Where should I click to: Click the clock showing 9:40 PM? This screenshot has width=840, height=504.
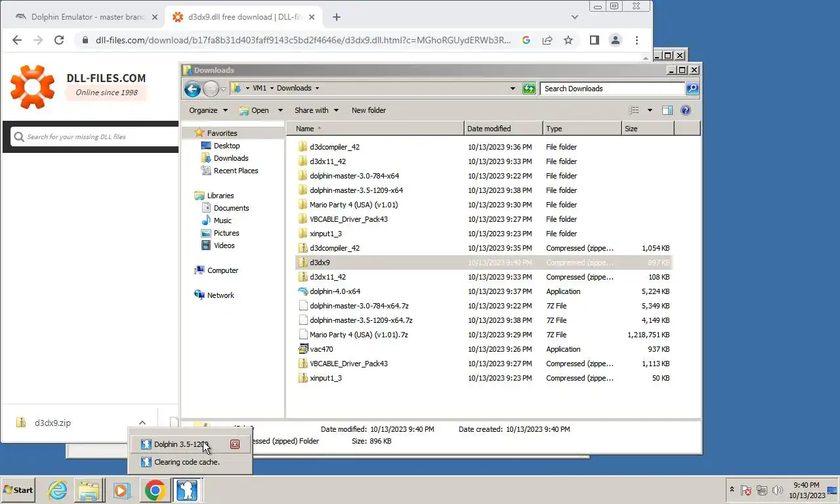(807, 486)
